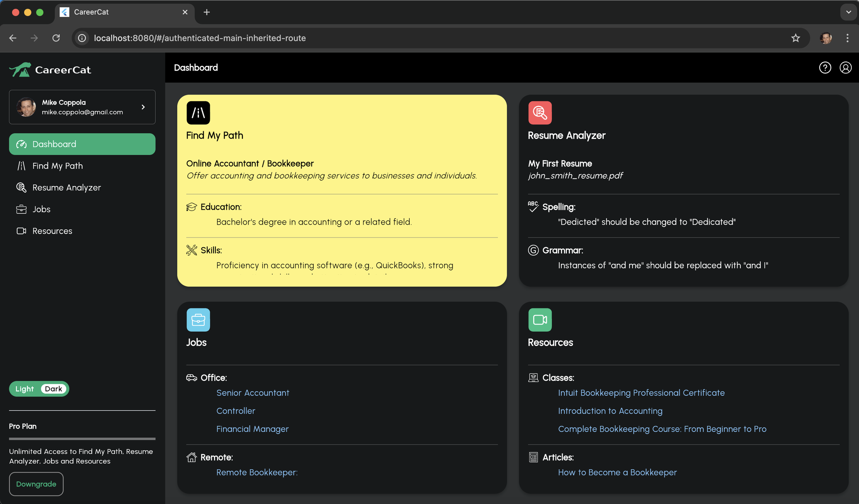Open the Senior Accountant job link

tap(253, 393)
